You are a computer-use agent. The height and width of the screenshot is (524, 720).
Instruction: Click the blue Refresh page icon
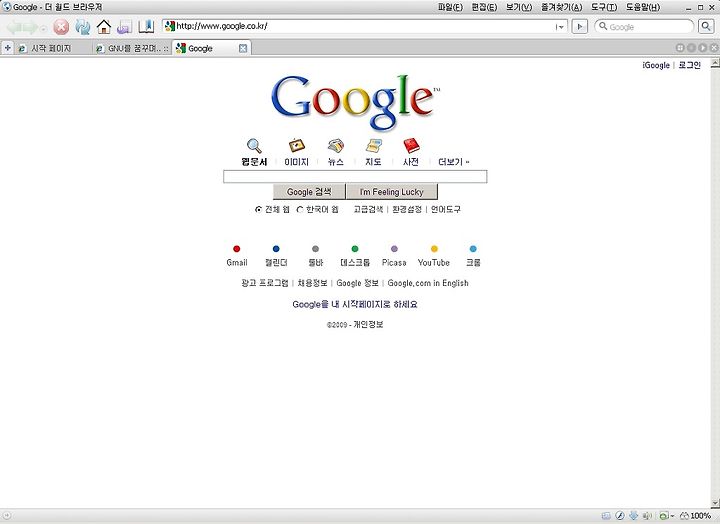point(83,27)
